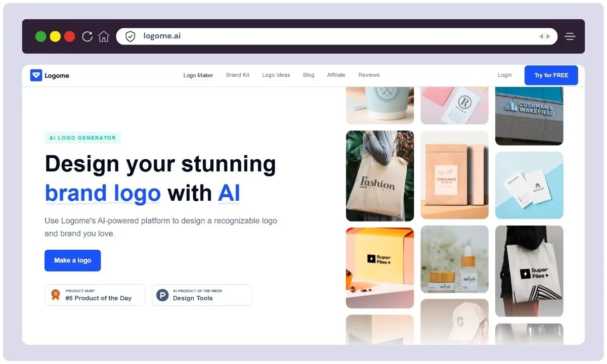
Task: Open the Brand Kit nav item
Action: 237,75
